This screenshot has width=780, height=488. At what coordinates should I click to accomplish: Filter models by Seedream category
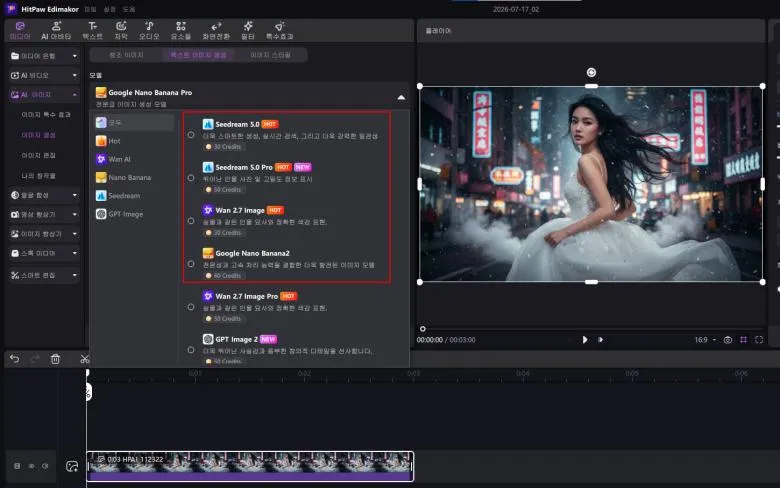133,196
